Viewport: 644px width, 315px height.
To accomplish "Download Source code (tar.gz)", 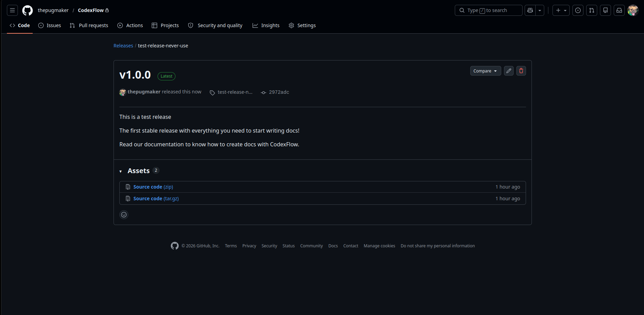I will [156, 199].
